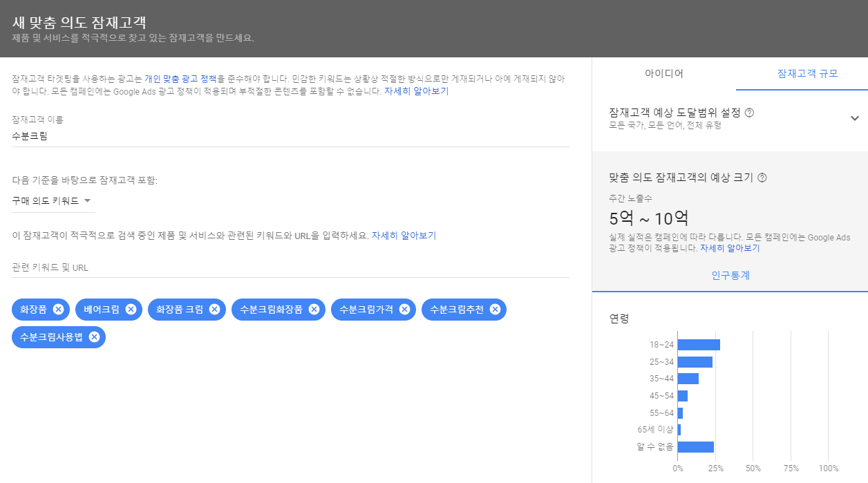Click the 35~44 age bar
The image size is (868, 483).
[x=688, y=379]
